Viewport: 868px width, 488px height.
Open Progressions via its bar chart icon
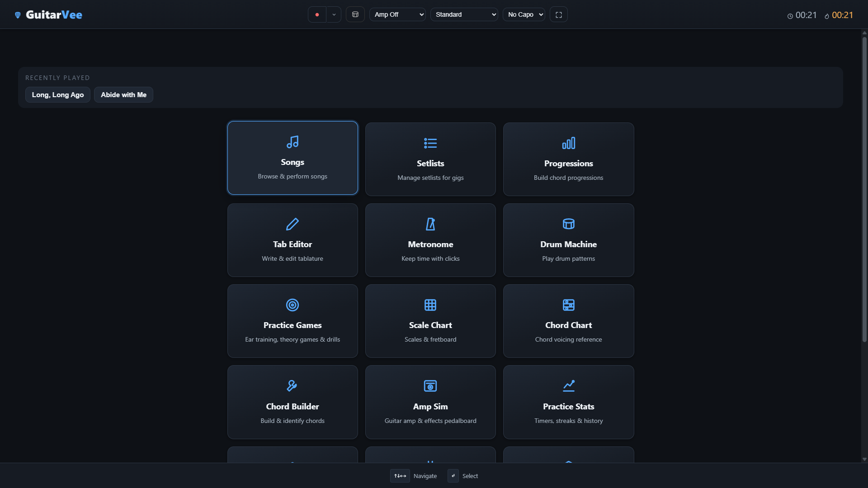click(x=569, y=143)
